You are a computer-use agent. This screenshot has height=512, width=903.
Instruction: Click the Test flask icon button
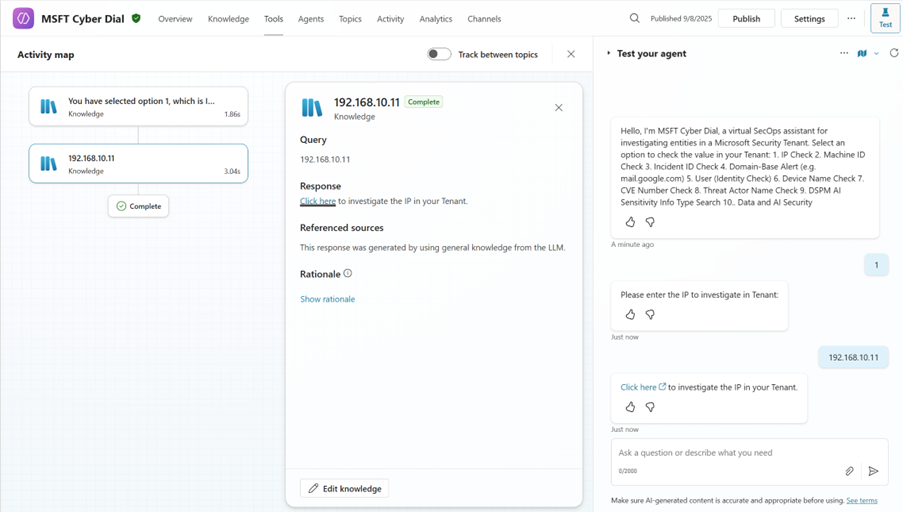click(x=885, y=18)
